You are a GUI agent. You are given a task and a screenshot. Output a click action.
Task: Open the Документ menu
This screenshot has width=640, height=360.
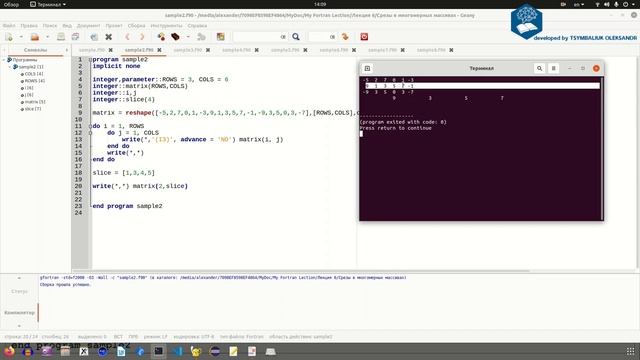point(88,25)
